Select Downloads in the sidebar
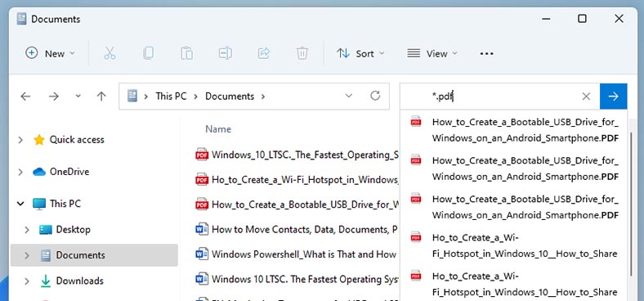Screen dimensions: 644x301 click(x=79, y=281)
